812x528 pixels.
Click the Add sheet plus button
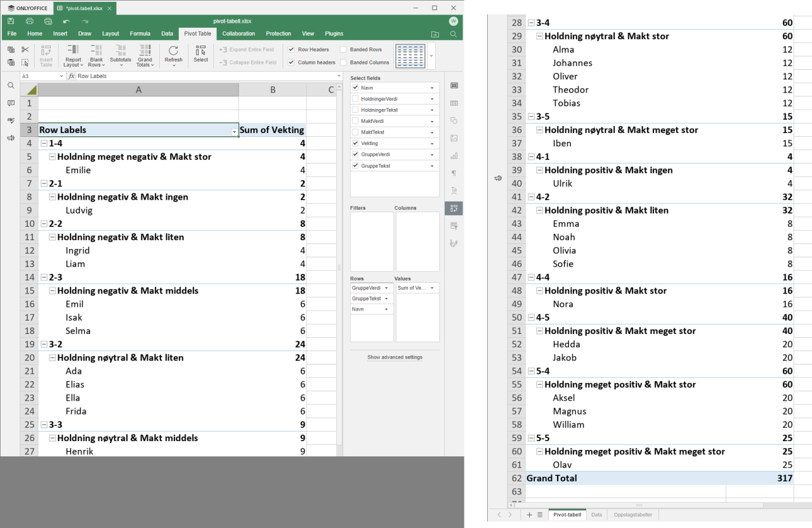[x=529, y=515]
